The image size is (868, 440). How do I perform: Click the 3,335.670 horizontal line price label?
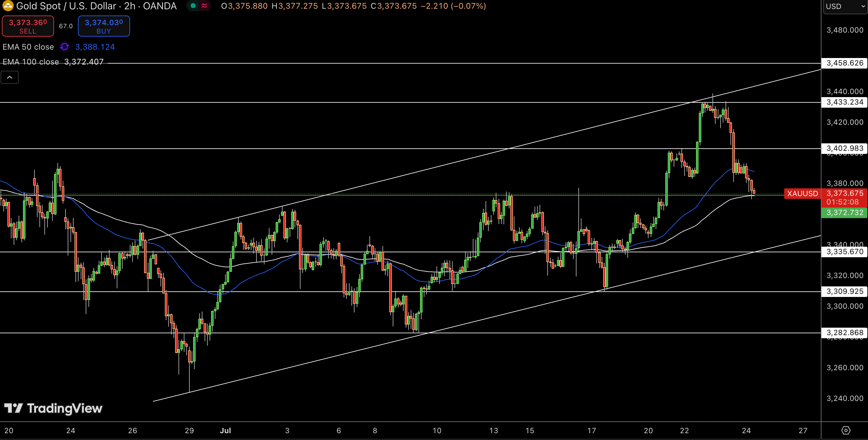point(844,252)
